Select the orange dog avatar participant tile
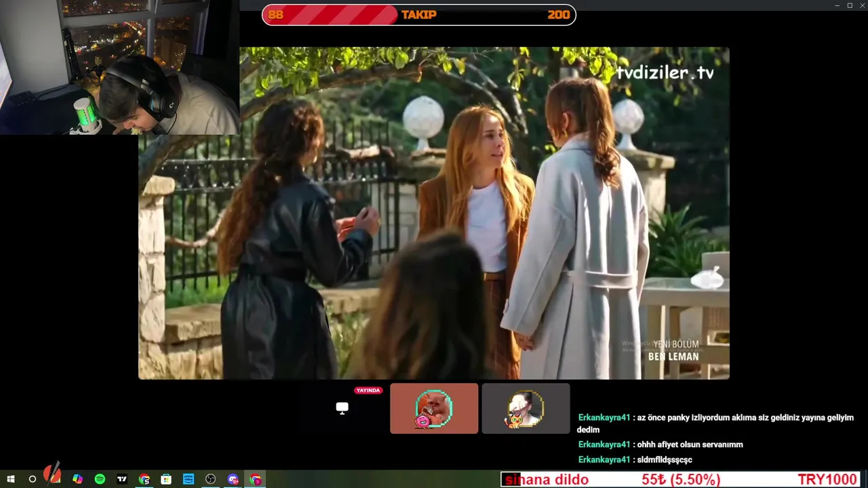This screenshot has width=868, height=488. [434, 408]
